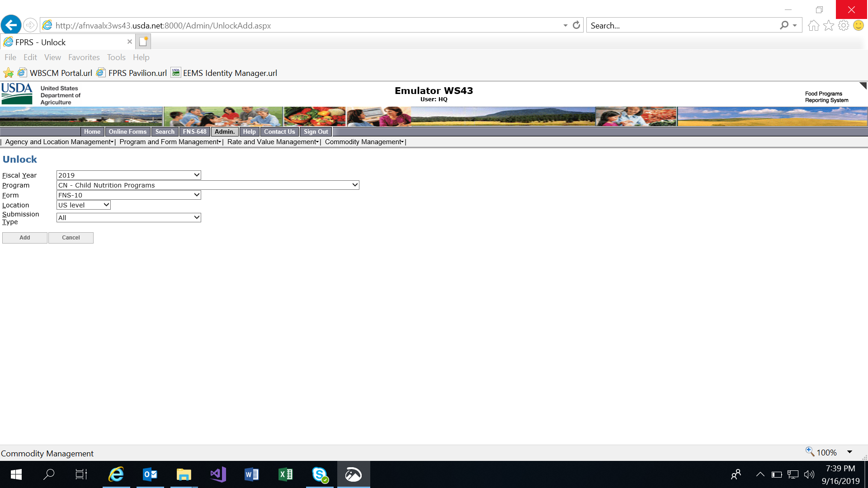Click the smiley feedback icon
The height and width of the screenshot is (488, 868).
pyautogui.click(x=858, y=25)
